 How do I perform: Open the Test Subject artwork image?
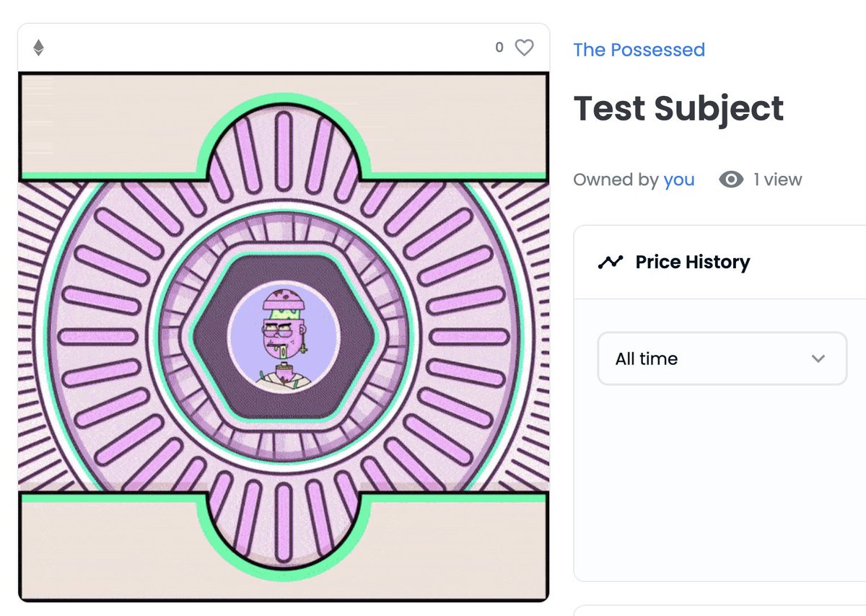pos(284,337)
